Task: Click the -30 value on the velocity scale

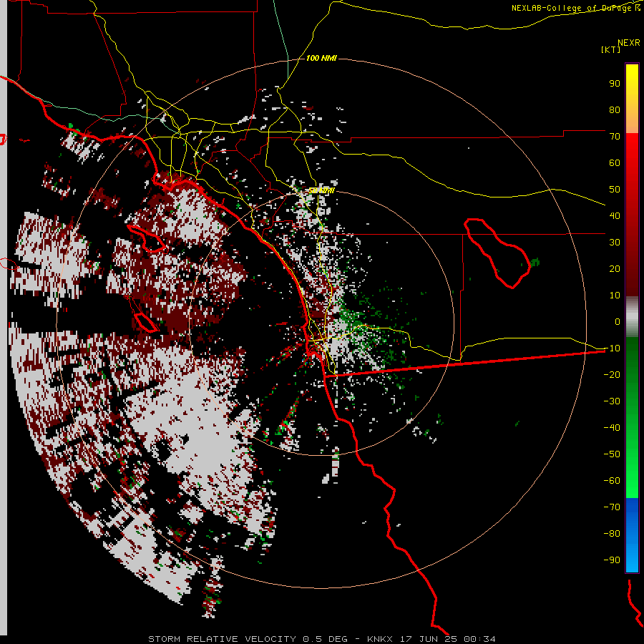Action: pos(612,401)
